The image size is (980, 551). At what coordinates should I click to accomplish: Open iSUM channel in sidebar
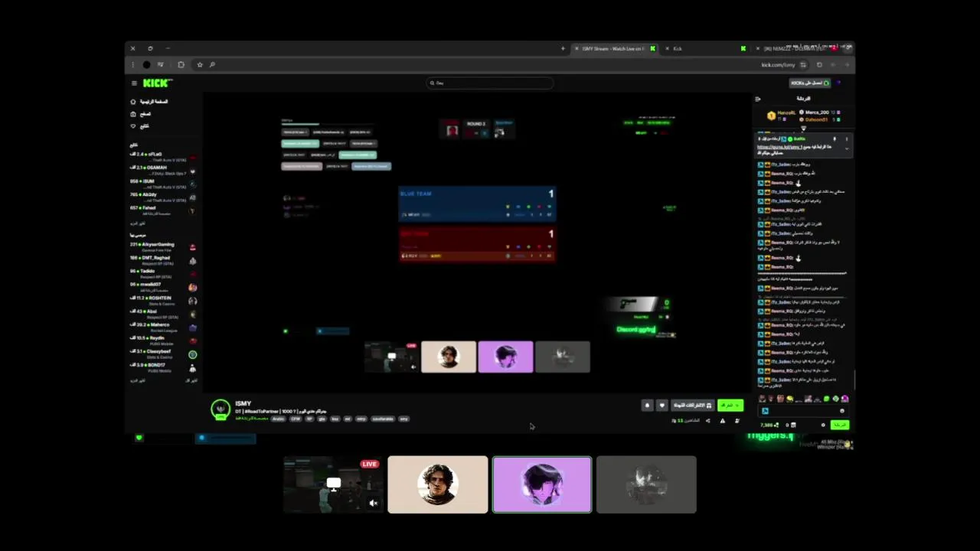[162, 184]
